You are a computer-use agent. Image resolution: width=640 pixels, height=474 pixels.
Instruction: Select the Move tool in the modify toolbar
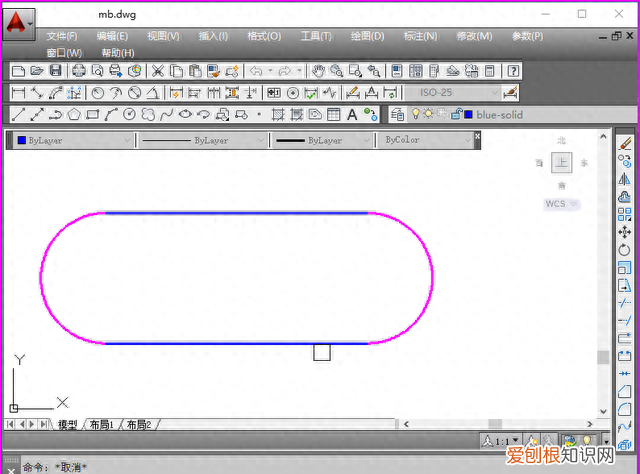coord(625,232)
